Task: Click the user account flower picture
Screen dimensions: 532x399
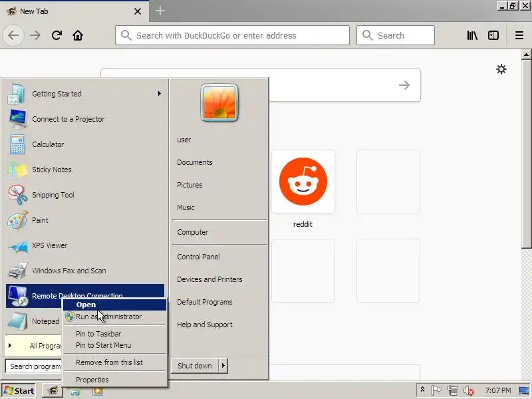Action: click(x=219, y=103)
